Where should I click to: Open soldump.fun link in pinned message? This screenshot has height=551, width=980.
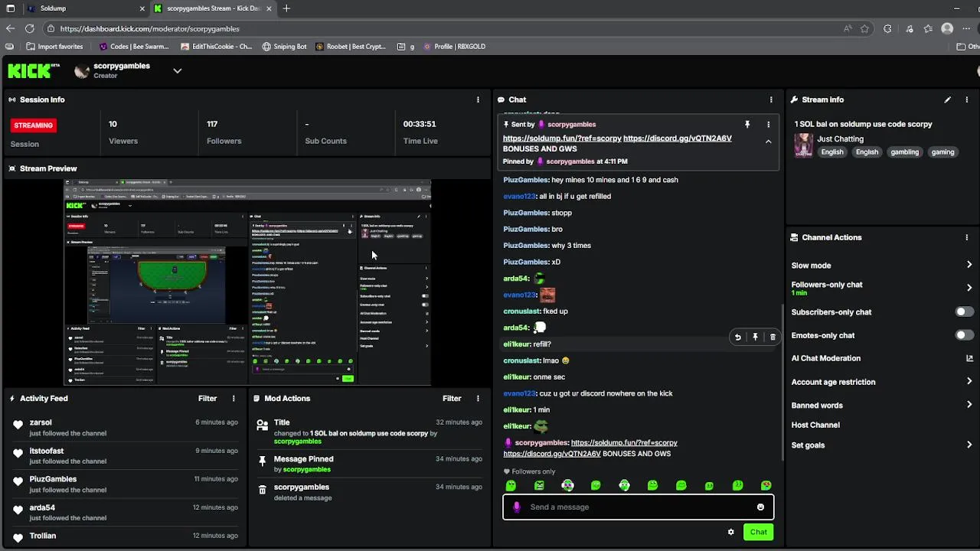click(x=562, y=139)
